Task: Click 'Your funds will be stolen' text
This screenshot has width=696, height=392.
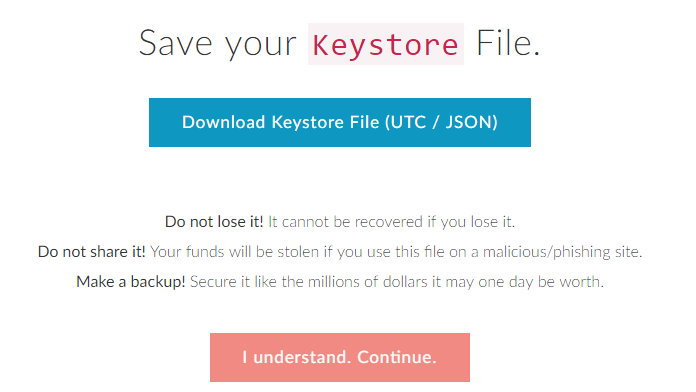Action: 234,252
